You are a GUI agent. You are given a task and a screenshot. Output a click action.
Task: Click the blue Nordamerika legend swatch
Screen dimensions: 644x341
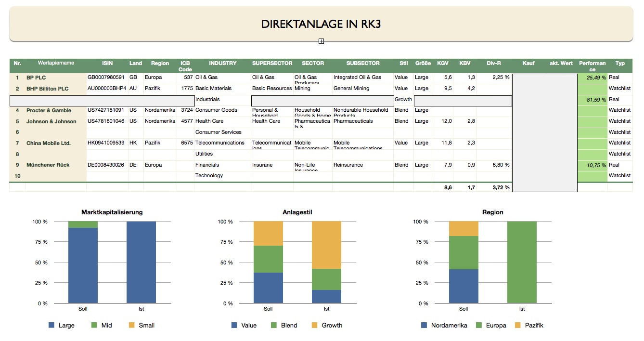pos(424,325)
